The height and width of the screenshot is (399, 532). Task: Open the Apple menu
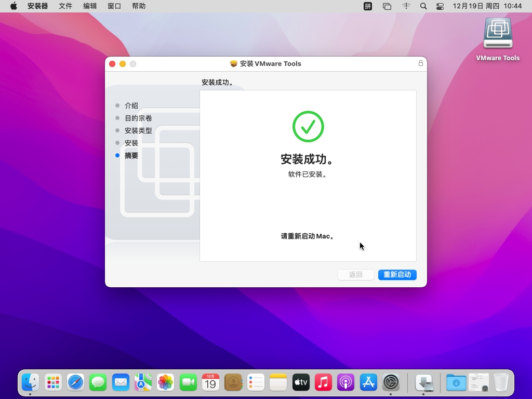coord(14,6)
